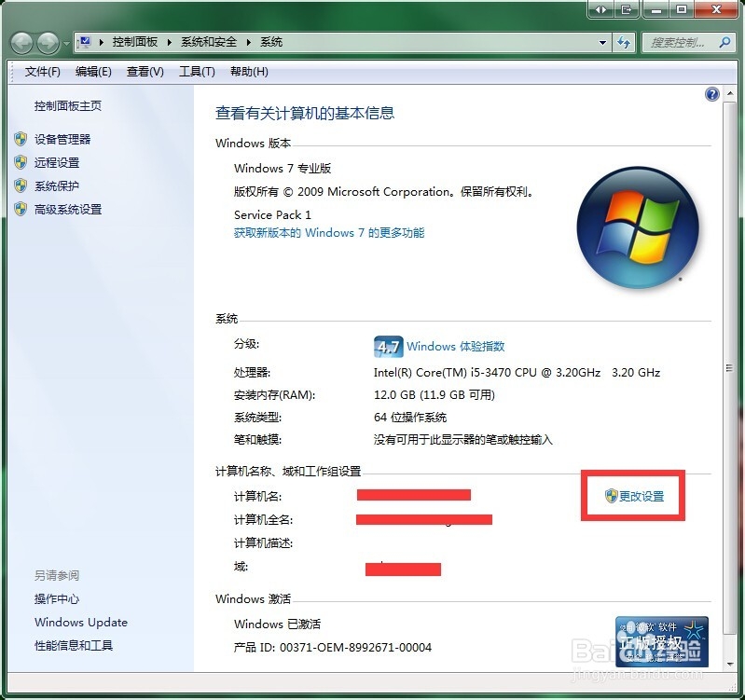Image resolution: width=745 pixels, height=700 pixels.
Task: Go to the 系统和安全 breadcrumb
Action: pyautogui.click(x=209, y=42)
